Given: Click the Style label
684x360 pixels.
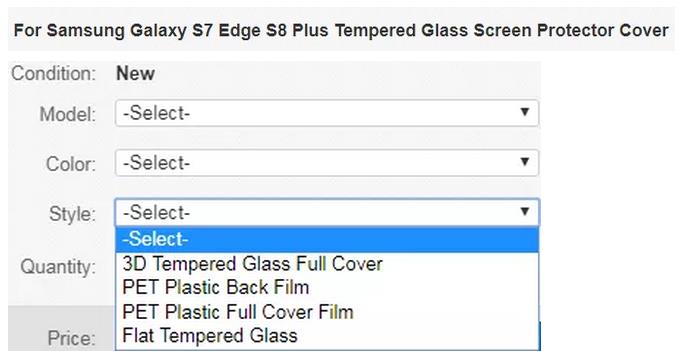Looking at the screenshot, I should click(x=72, y=214).
